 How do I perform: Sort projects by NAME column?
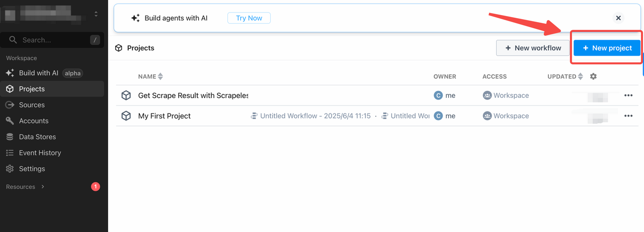pyautogui.click(x=150, y=76)
